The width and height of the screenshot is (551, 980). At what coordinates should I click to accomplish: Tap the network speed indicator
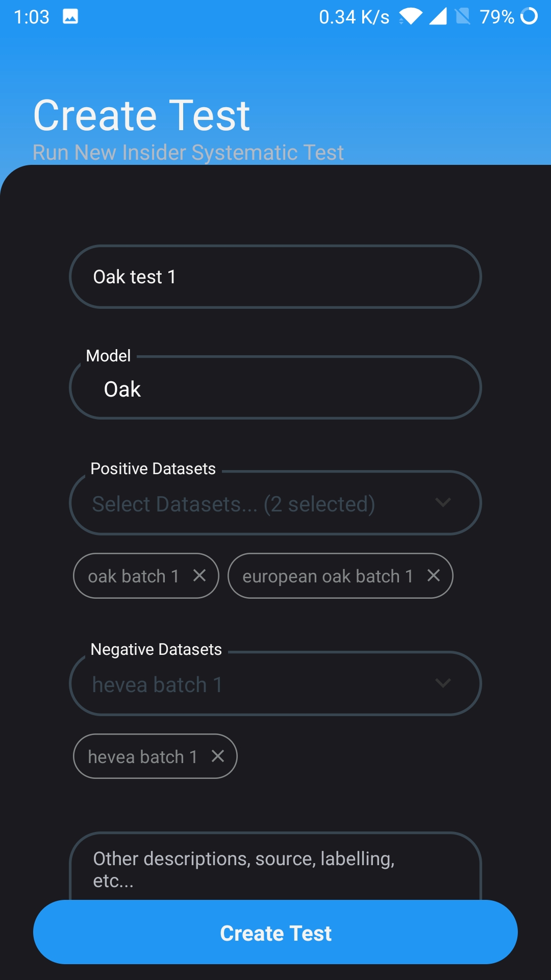pyautogui.click(x=354, y=17)
